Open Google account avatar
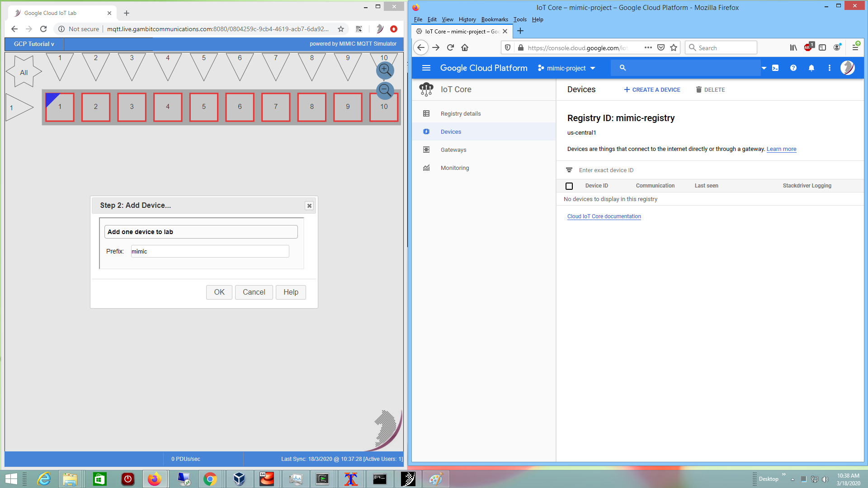 coord(848,68)
